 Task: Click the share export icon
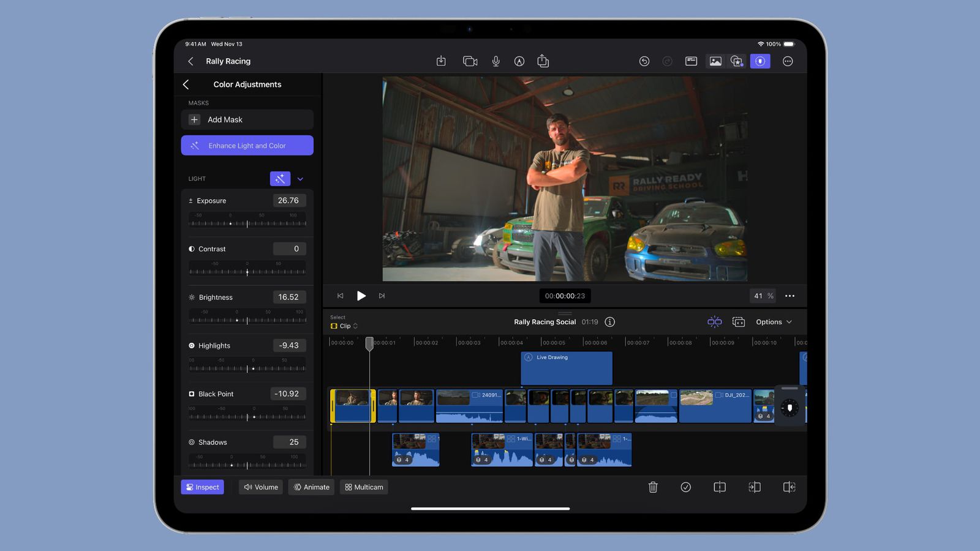pos(543,61)
